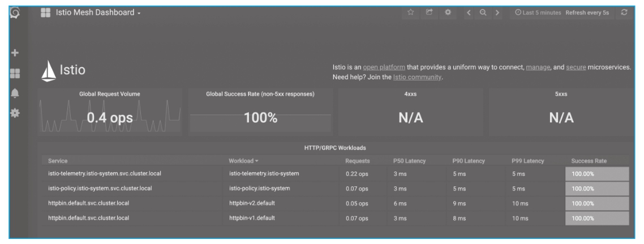Open the Configuration gear in sidebar

(x=15, y=113)
